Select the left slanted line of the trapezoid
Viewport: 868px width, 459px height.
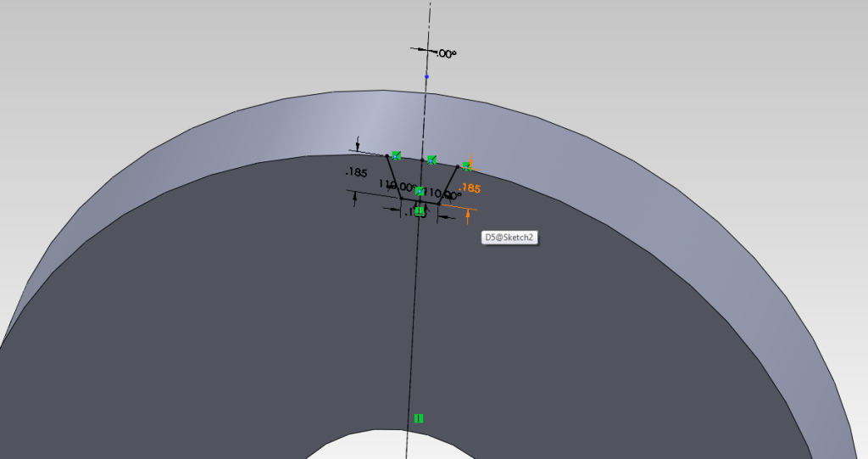[393, 176]
